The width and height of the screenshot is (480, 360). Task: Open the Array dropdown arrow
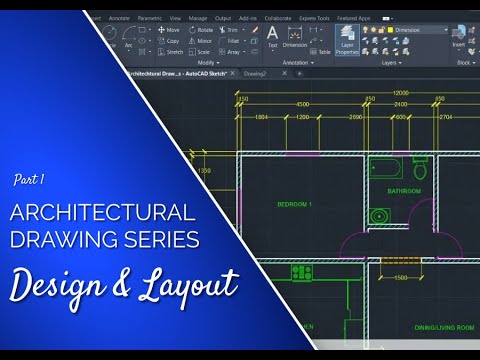[x=244, y=52]
